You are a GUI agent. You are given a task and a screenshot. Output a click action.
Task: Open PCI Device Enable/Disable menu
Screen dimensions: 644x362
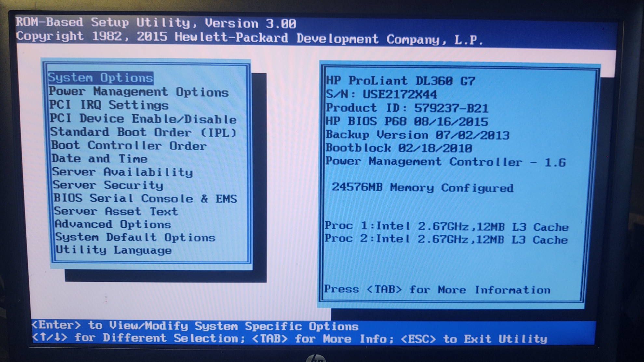[x=143, y=119]
